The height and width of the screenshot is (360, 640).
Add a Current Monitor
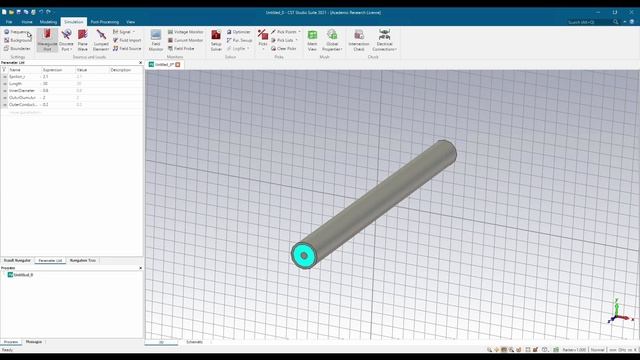click(x=185, y=40)
